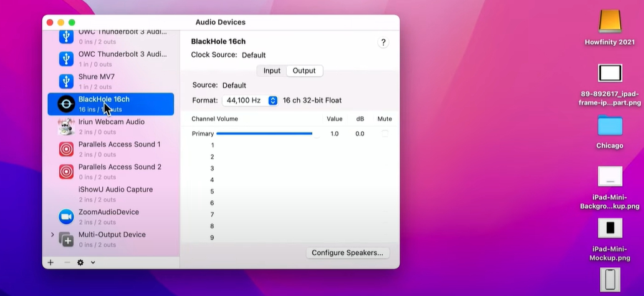
Task: Open the help question mark button
Action: tap(383, 42)
